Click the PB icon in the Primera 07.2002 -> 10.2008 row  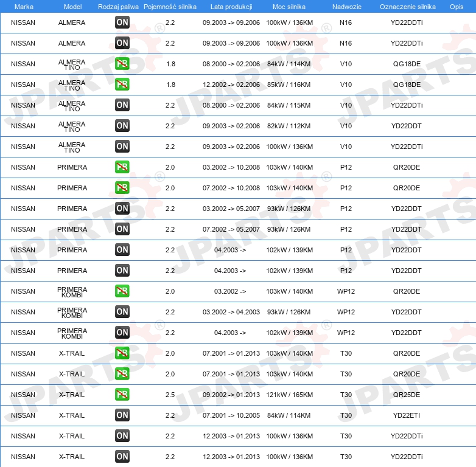point(122,187)
